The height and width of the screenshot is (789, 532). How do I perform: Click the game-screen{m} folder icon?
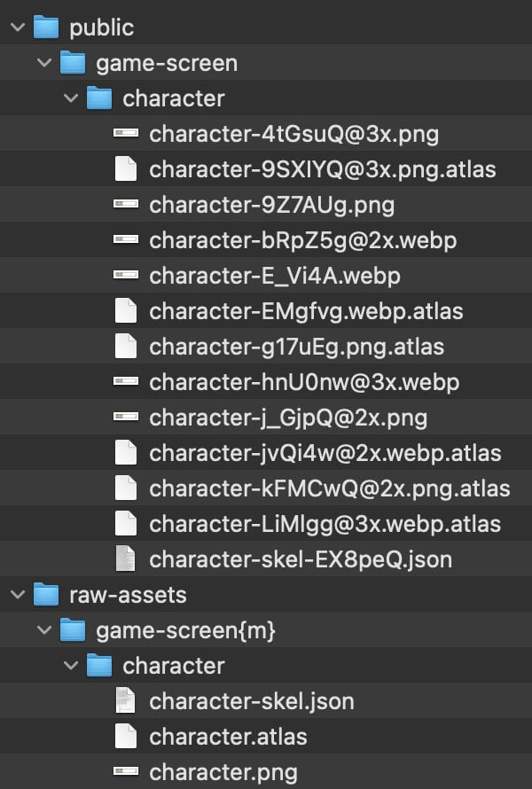(x=72, y=630)
